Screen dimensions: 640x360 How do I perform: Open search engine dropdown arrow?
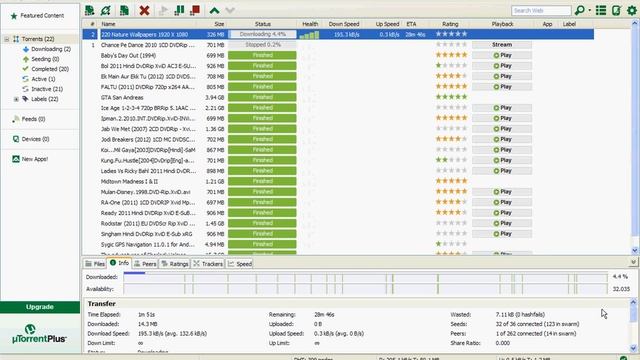[589, 11]
